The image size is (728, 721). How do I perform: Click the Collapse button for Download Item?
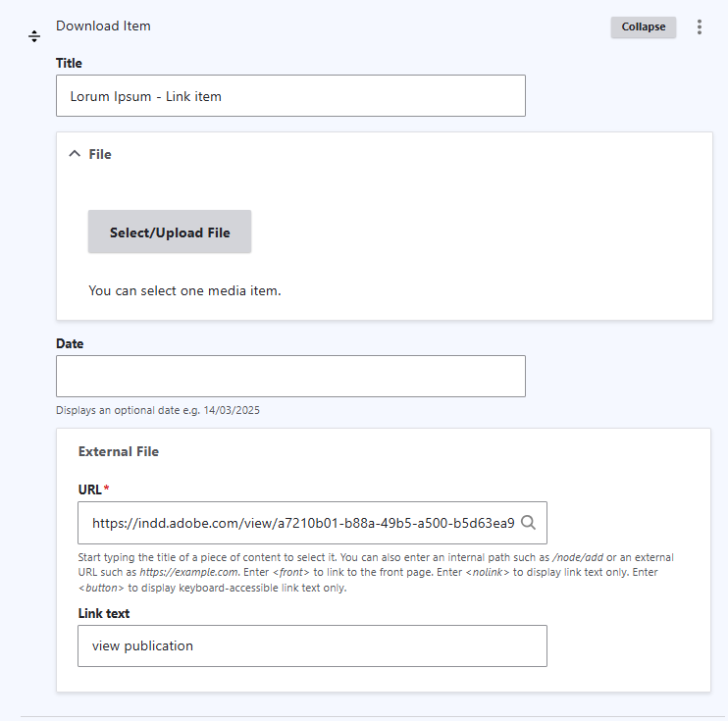[643, 26]
